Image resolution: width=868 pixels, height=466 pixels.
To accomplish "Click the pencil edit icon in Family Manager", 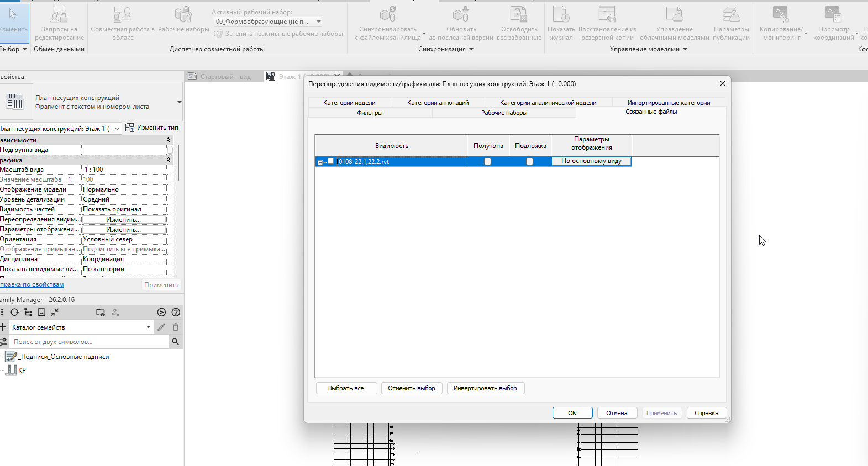I will coord(161,327).
